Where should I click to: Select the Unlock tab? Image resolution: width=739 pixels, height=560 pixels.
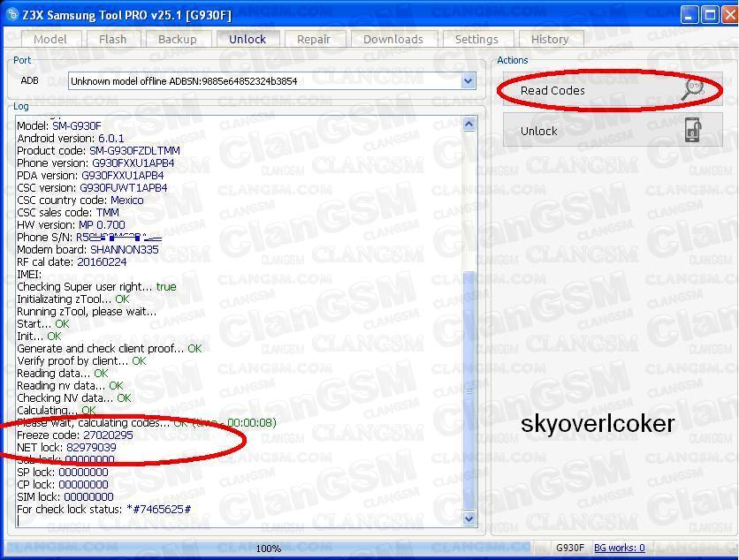point(248,39)
